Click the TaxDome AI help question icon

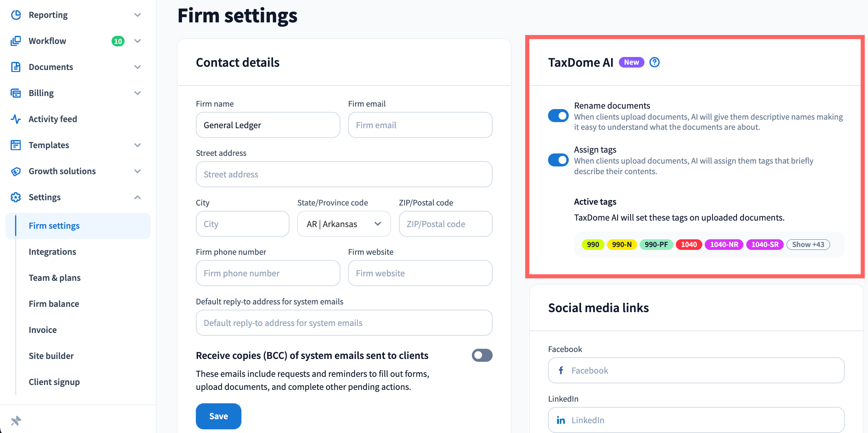click(x=654, y=62)
